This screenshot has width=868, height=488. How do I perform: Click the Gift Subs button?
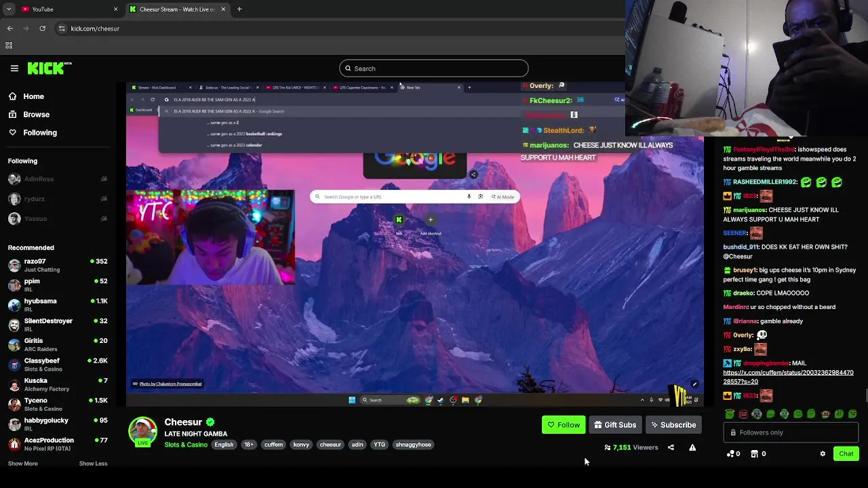(615, 425)
